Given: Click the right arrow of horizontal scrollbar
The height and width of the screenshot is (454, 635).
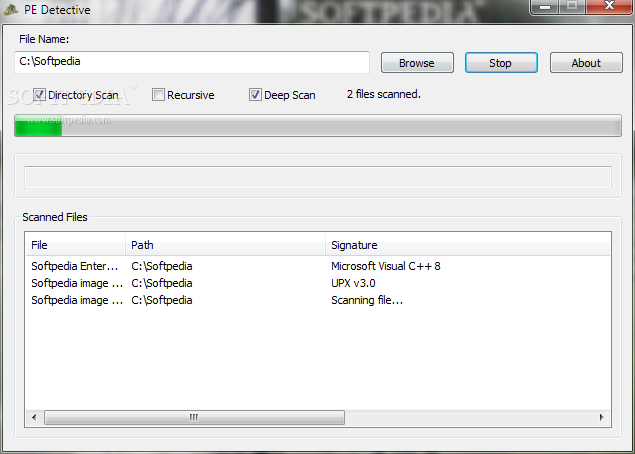Looking at the screenshot, I should (x=601, y=417).
